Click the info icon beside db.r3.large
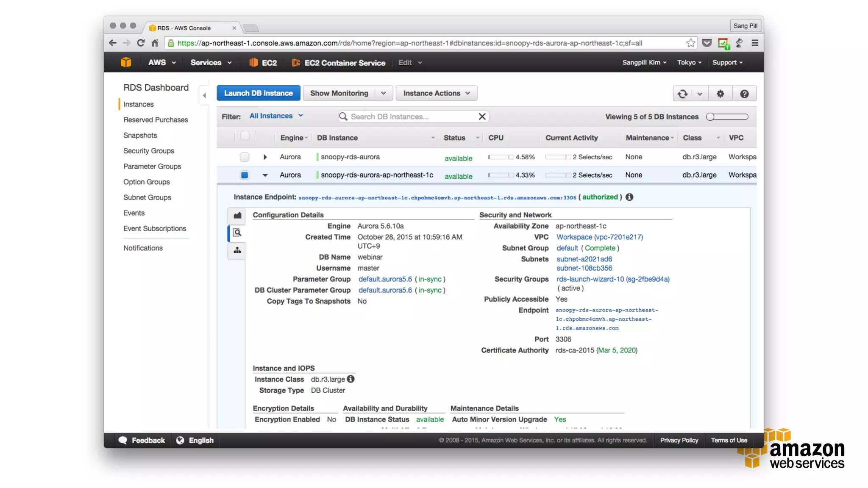868x488 pixels. tap(351, 379)
